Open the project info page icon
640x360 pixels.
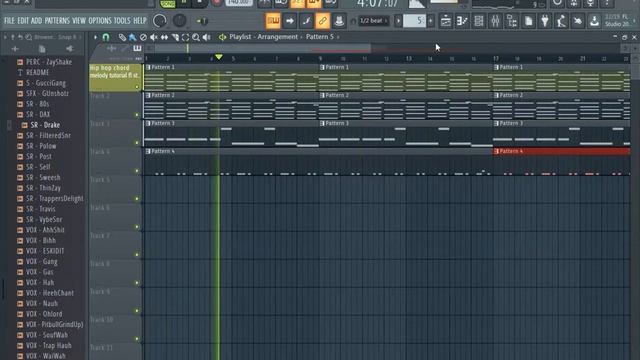tap(529, 21)
